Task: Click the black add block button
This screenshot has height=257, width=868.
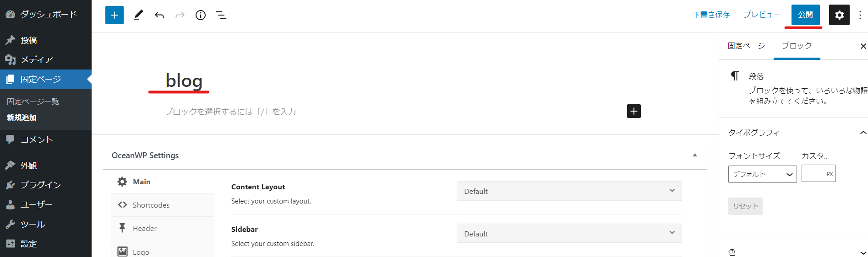Action: click(x=633, y=111)
